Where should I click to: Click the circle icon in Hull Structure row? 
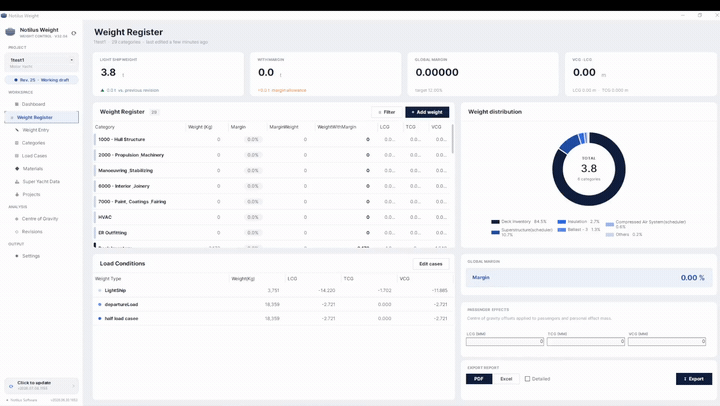pyautogui.click(x=368, y=139)
